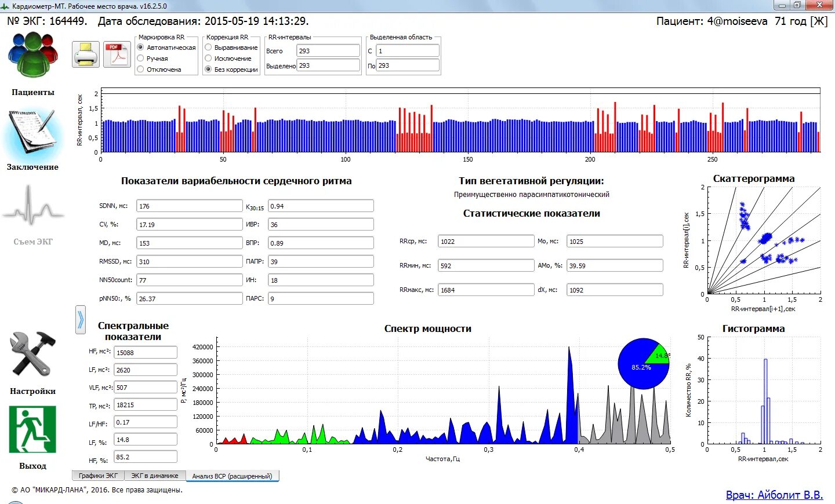
Task: Expand the side panel chevron arrow
Action: click(x=81, y=320)
